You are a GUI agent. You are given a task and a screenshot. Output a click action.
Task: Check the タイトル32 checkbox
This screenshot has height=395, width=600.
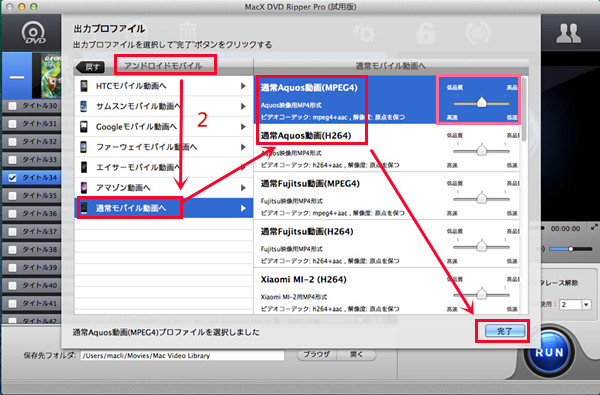(x=12, y=142)
